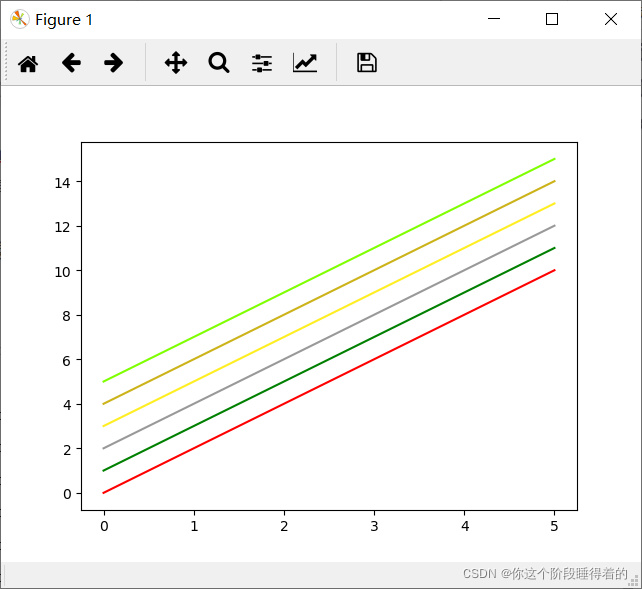The height and width of the screenshot is (589, 642).
Task: Click y-axis tick label 6
Action: coord(66,361)
